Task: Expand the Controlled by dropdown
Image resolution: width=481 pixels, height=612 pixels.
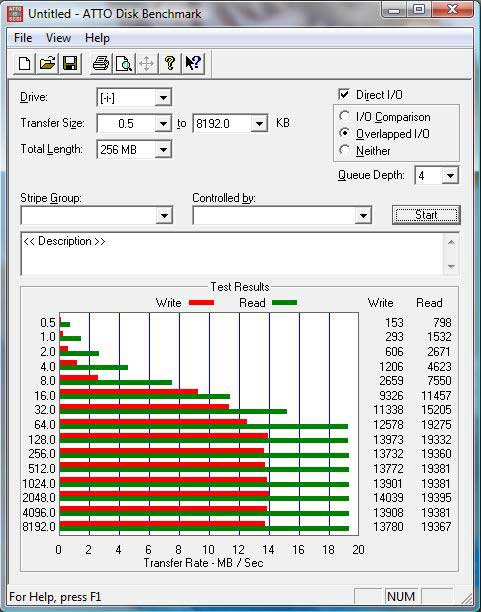Action: coord(363,215)
